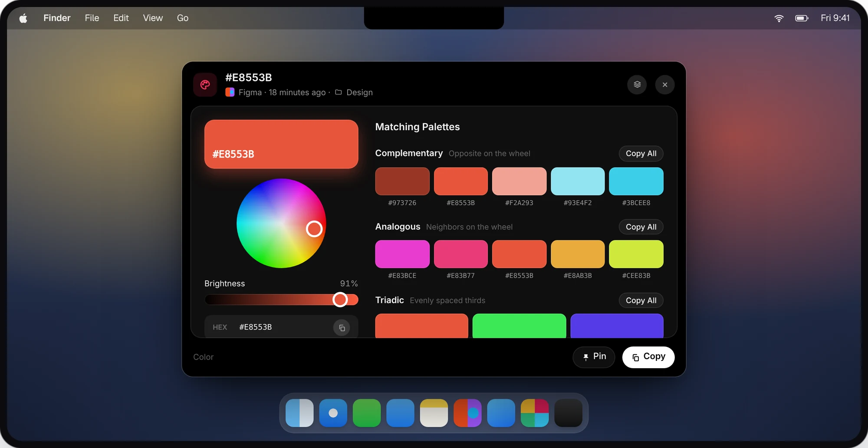The image size is (868, 448).
Task: Select the purple Triadic swatch
Action: (x=617, y=326)
